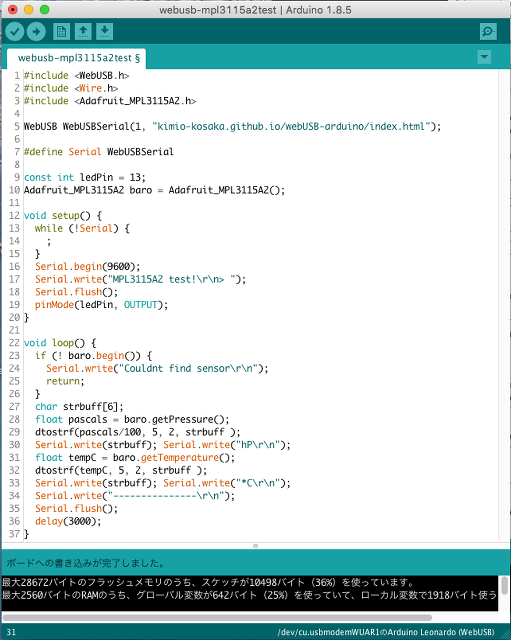Save the sketch with the down-arrow icon
511x640 pixels.
(104, 31)
